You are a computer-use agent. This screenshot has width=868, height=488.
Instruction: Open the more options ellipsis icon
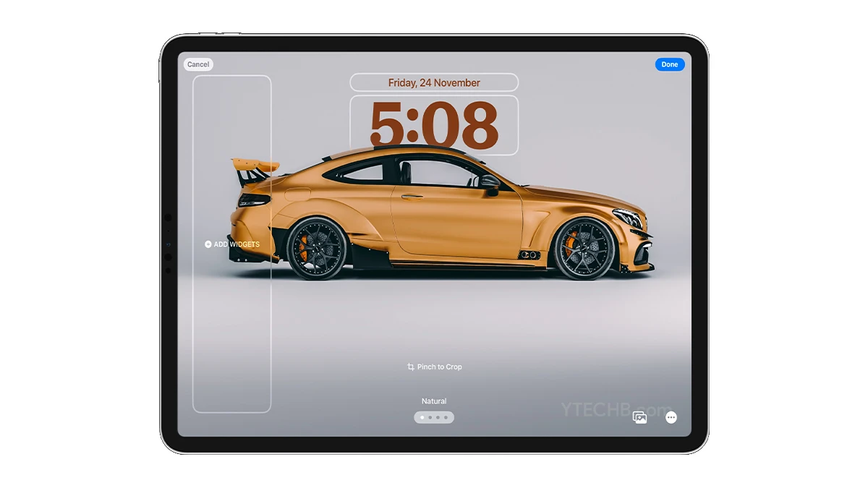[x=671, y=417]
